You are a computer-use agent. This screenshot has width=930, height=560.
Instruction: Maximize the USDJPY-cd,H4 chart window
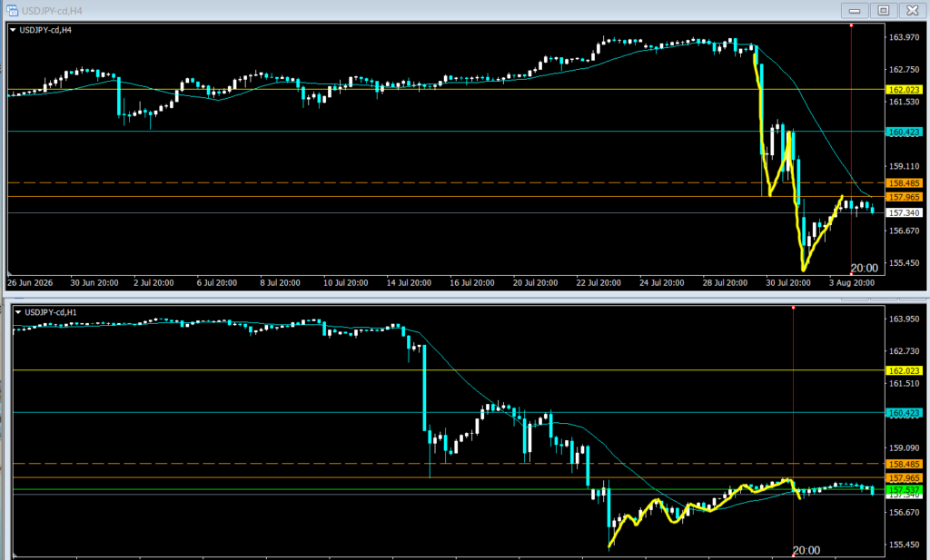883,10
